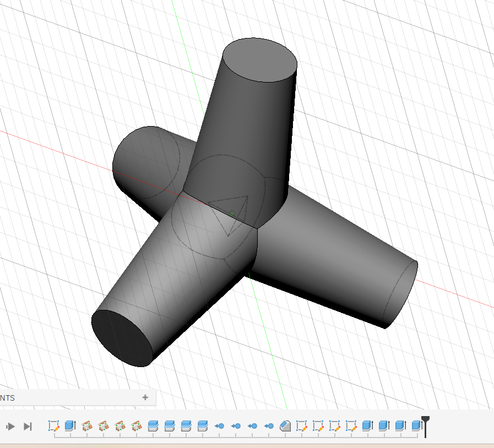Image resolution: width=494 pixels, height=448 pixels.
Task: Select the first blue split body feature
Action: [x=153, y=426]
